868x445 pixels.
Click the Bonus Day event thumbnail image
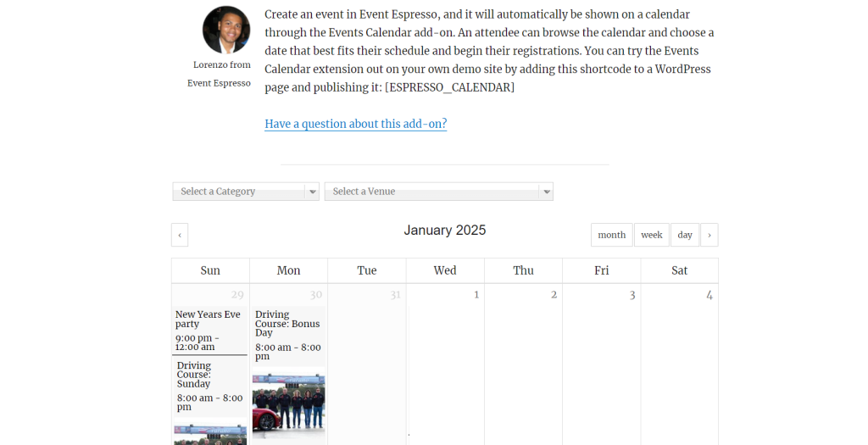pyautogui.click(x=288, y=403)
